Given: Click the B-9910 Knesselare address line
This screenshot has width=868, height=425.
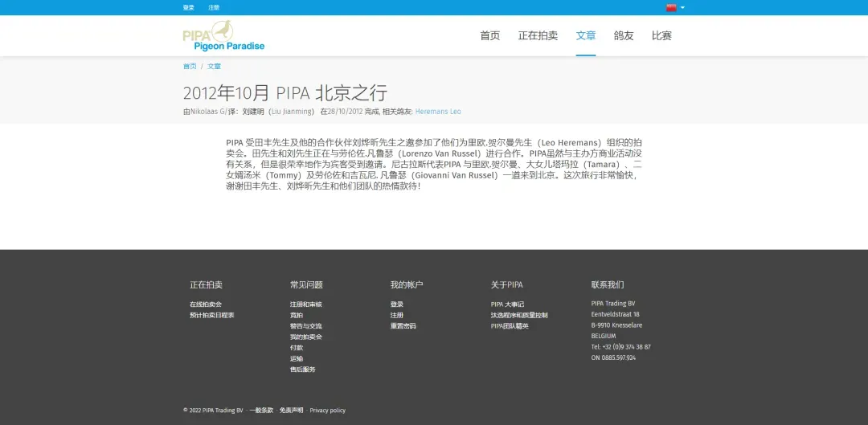Looking at the screenshot, I should coord(616,325).
